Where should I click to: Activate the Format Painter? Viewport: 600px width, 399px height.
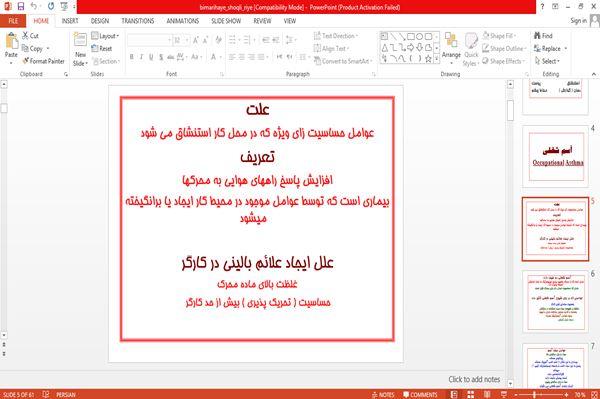(43, 61)
